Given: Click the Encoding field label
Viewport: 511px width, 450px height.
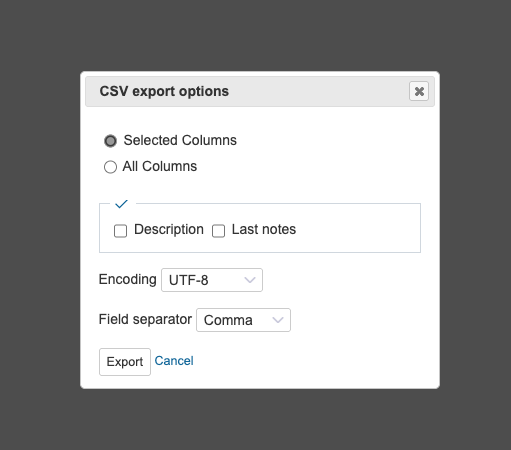Looking at the screenshot, I should [x=127, y=279].
